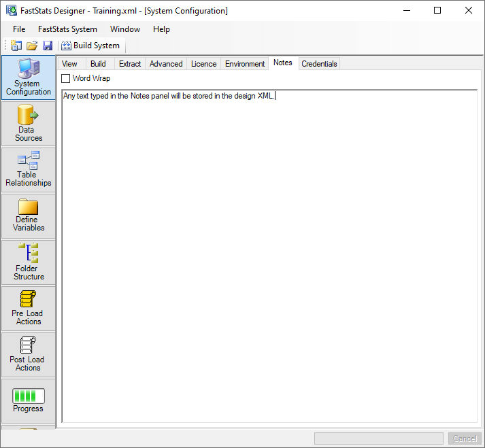
Task: Maximize the FastStats Designer window
Action: [437, 10]
